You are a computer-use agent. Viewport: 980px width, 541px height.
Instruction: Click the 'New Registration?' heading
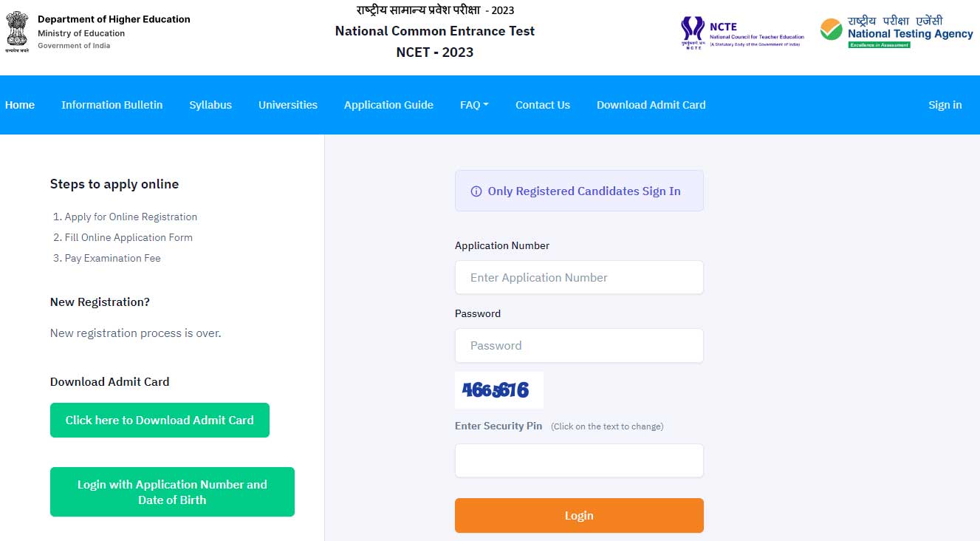point(100,302)
